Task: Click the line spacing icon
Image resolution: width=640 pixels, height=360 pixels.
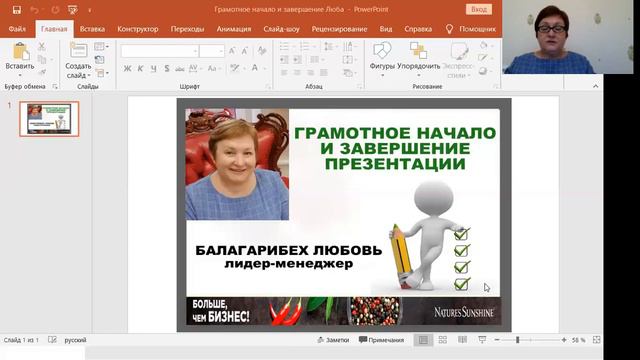Action: pyautogui.click(x=329, y=47)
